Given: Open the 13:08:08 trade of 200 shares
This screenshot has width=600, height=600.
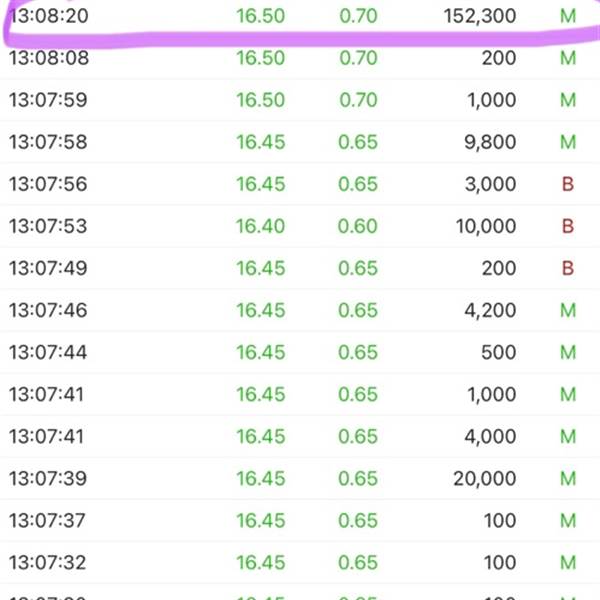Looking at the screenshot, I should [x=300, y=58].
